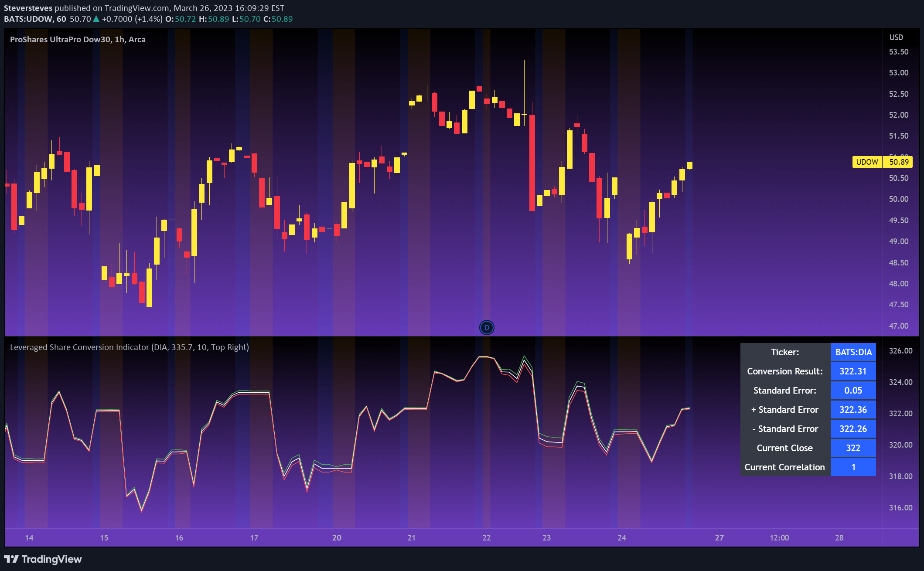Click the 47.00 price axis label
The height and width of the screenshot is (571, 924).
click(x=899, y=326)
